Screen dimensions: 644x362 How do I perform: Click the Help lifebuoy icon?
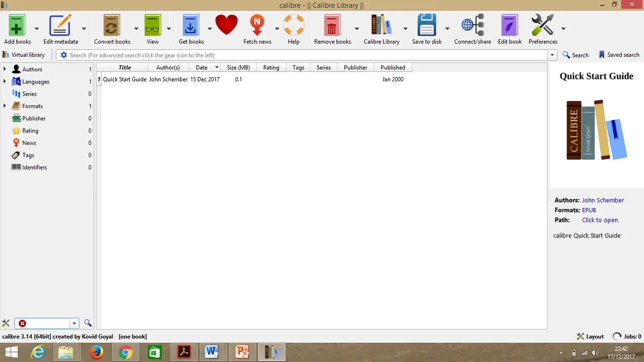294,25
